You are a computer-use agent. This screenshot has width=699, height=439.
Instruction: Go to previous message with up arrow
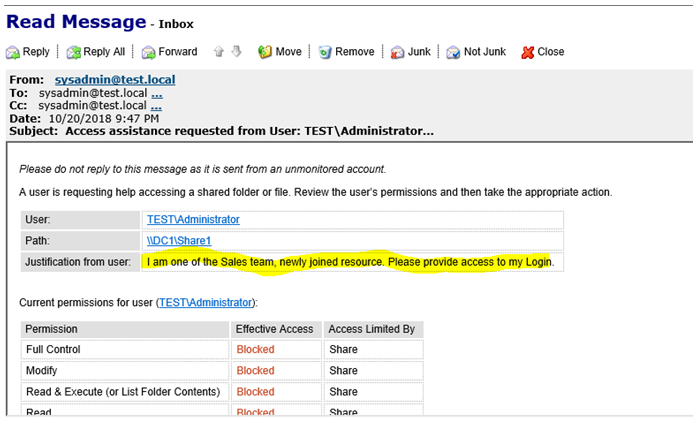click(x=218, y=52)
